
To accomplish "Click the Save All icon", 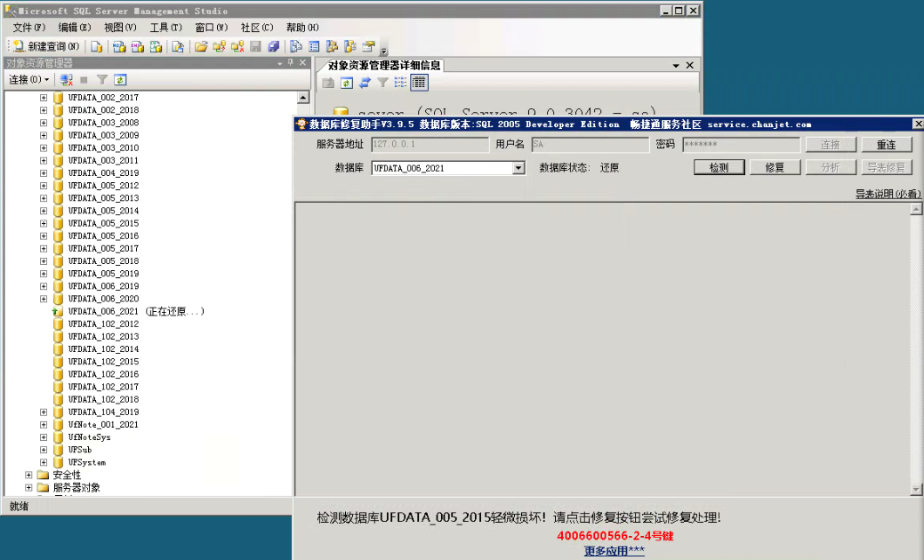I will pyautogui.click(x=273, y=46).
